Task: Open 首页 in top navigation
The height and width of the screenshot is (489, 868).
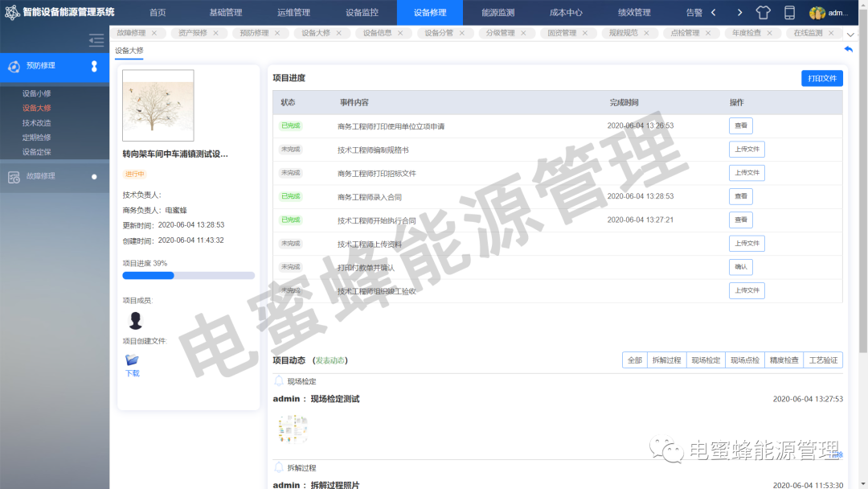Action: (x=158, y=12)
